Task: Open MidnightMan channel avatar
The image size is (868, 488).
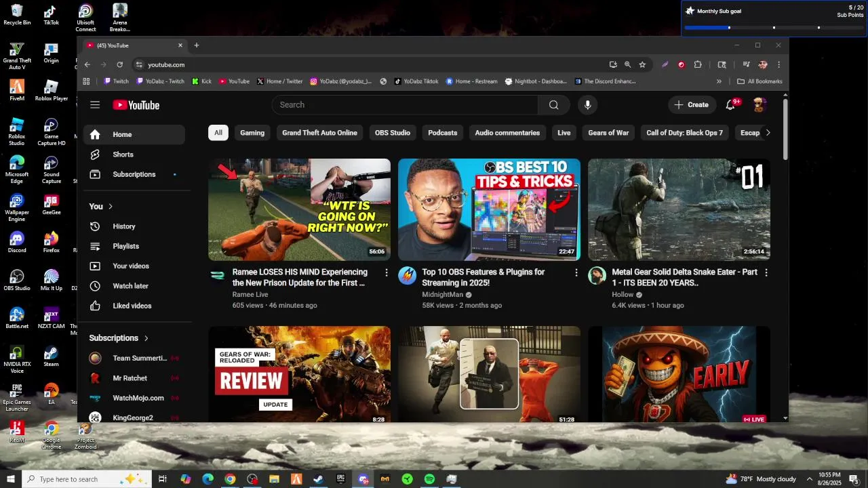Action: click(407, 276)
